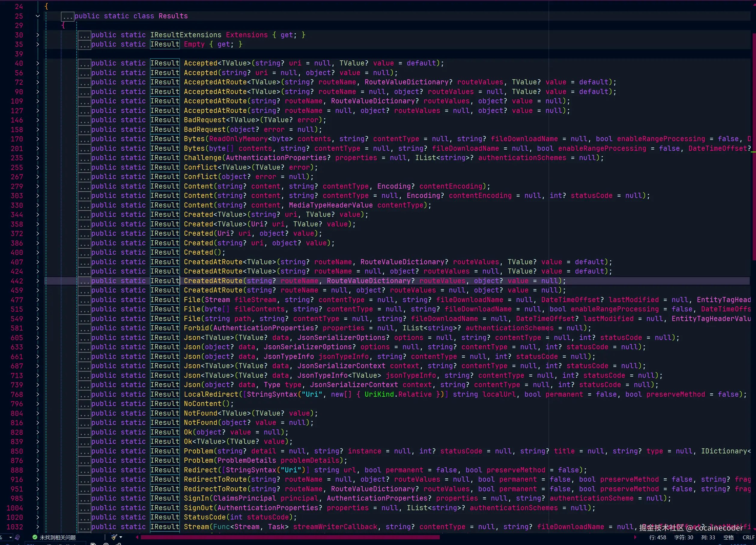Click the code cleanup broom icon

click(114, 537)
